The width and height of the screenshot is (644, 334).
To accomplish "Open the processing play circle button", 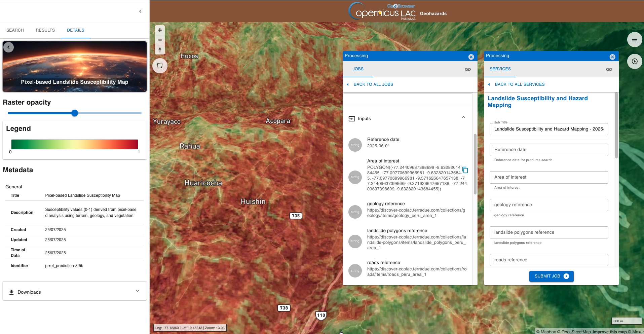I will point(634,62).
